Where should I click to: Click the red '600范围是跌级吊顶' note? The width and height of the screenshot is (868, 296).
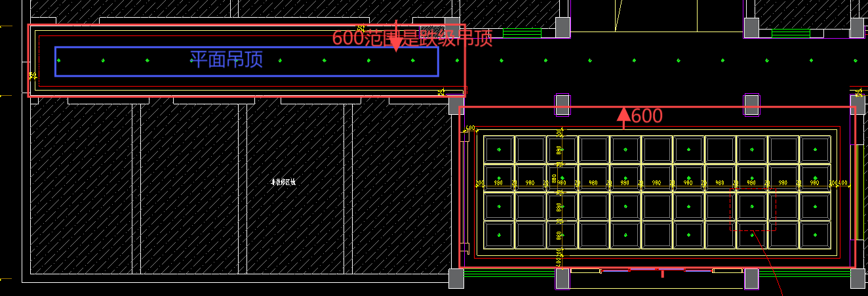(x=412, y=38)
